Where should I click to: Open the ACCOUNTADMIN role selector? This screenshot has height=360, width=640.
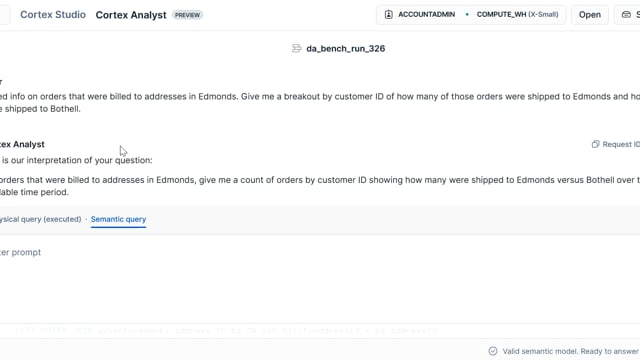click(x=420, y=14)
